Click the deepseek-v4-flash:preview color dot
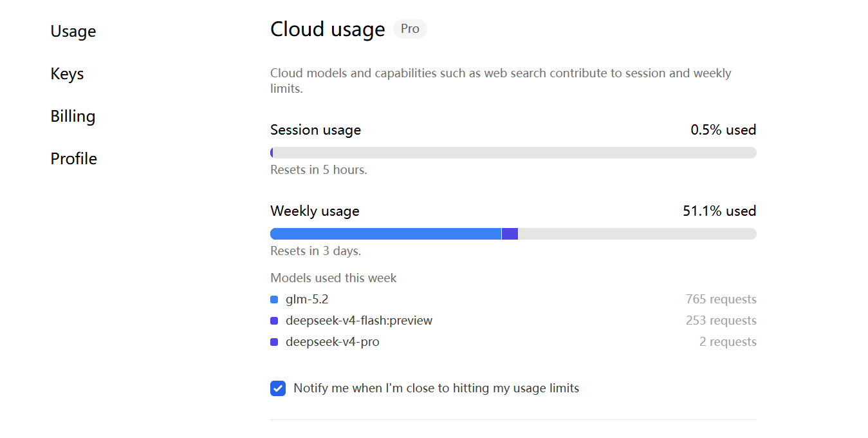 tap(274, 321)
